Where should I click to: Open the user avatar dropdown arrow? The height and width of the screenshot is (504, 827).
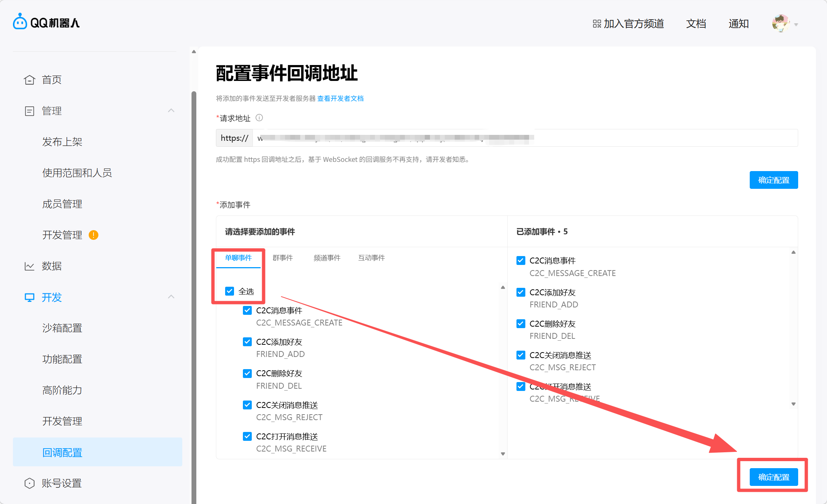point(796,25)
